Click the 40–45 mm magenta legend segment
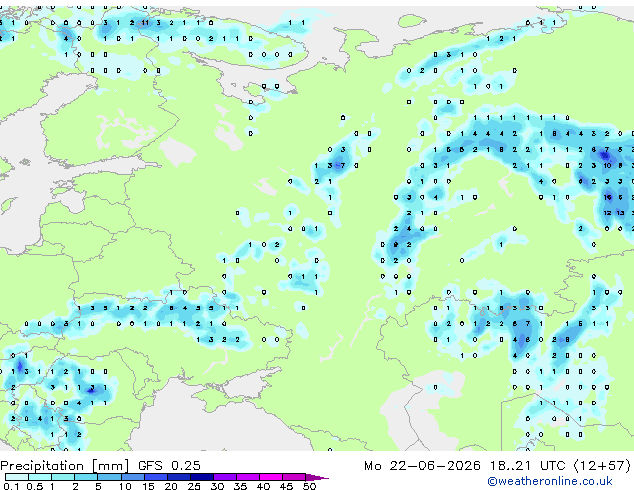 pyautogui.click(x=271, y=477)
